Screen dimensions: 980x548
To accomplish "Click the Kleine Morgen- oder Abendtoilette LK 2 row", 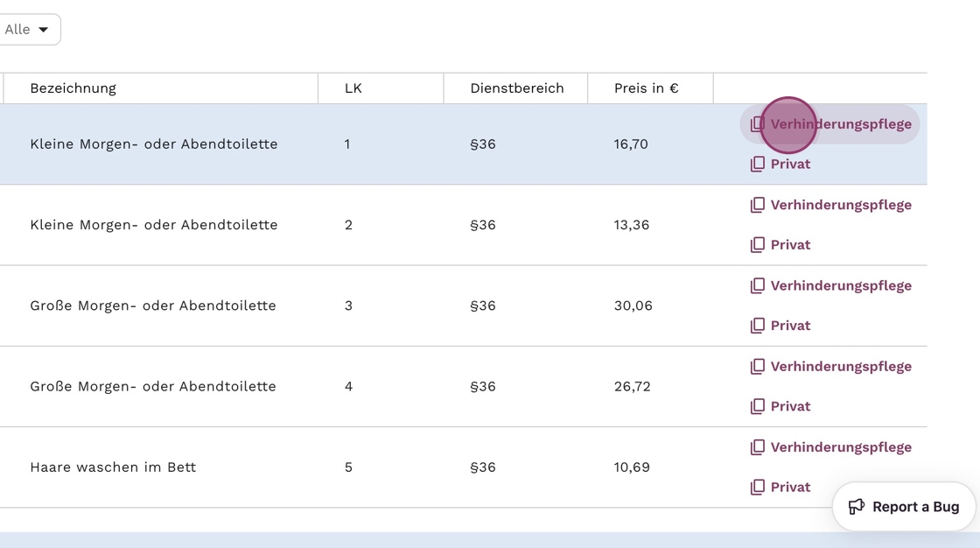I will tap(154, 225).
